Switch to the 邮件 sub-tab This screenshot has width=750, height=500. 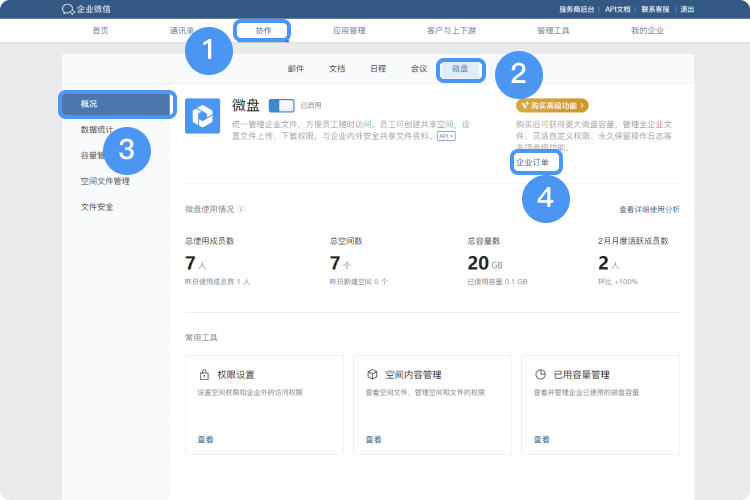296,69
